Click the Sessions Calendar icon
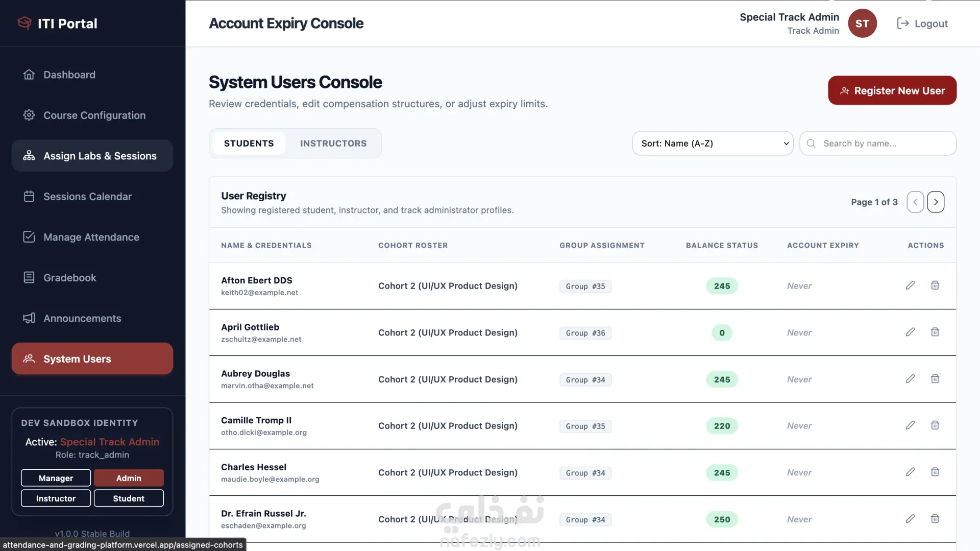This screenshot has height=551, width=980. 29,196
